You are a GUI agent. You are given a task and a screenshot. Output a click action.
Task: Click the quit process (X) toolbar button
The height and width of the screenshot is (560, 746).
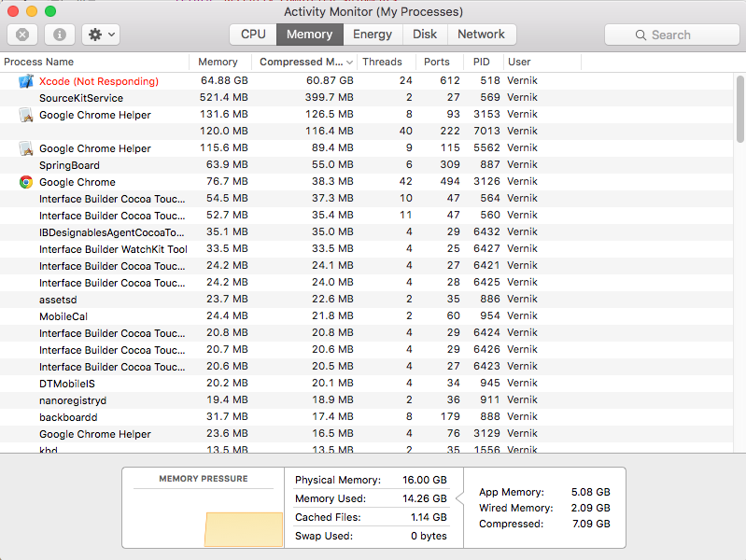click(22, 35)
